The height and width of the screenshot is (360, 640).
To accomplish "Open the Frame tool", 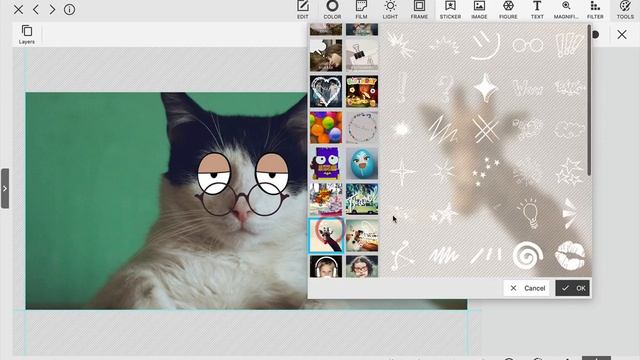I will (419, 10).
